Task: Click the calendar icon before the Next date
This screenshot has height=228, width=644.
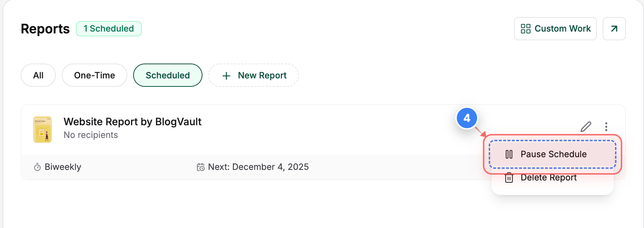Action: click(x=200, y=167)
